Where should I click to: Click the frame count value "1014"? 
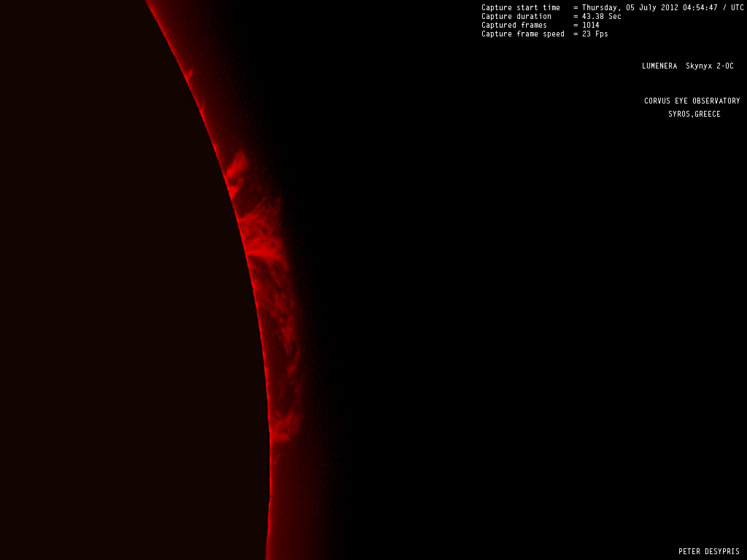[x=590, y=25]
